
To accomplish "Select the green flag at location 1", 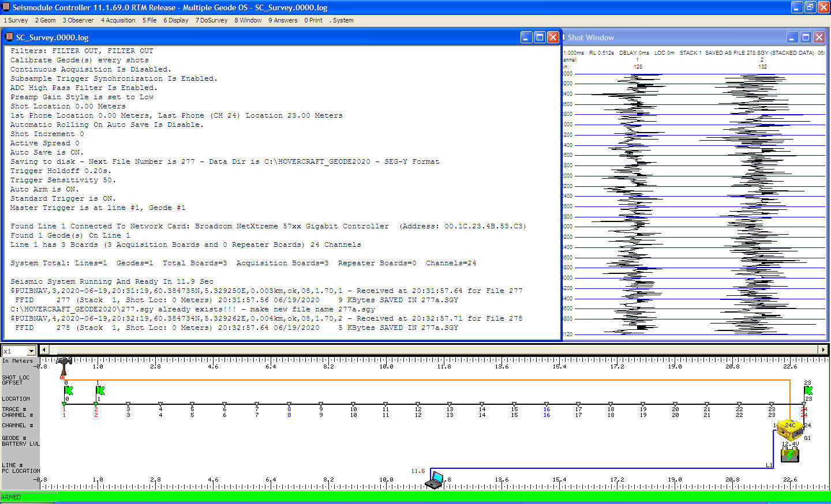I will [100, 390].
